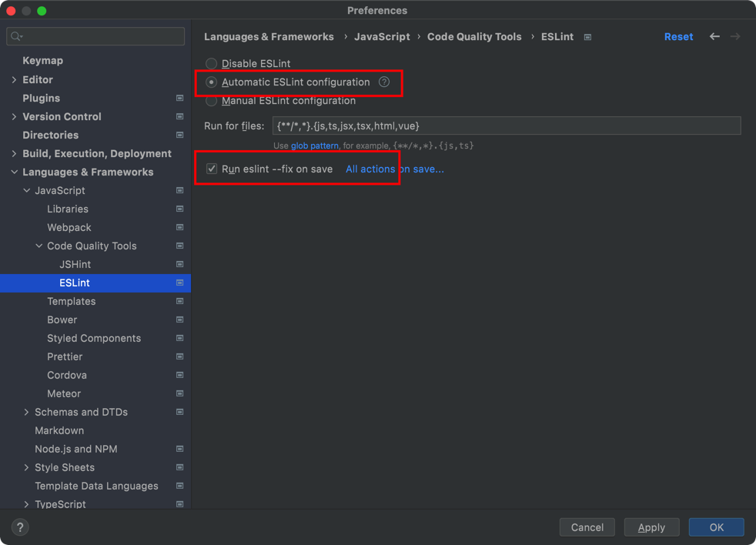Confirm settings with the OK button
Screen dimensions: 756x545
tap(717, 527)
